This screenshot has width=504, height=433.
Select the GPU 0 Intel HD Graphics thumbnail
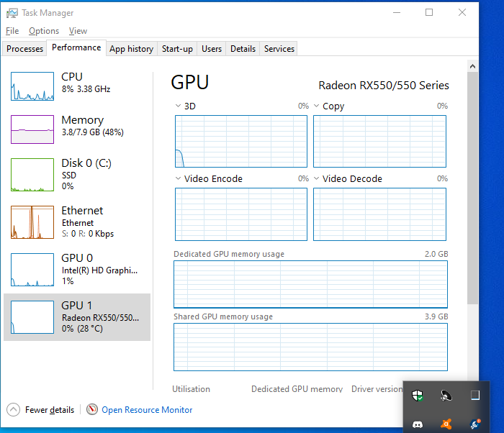point(32,270)
